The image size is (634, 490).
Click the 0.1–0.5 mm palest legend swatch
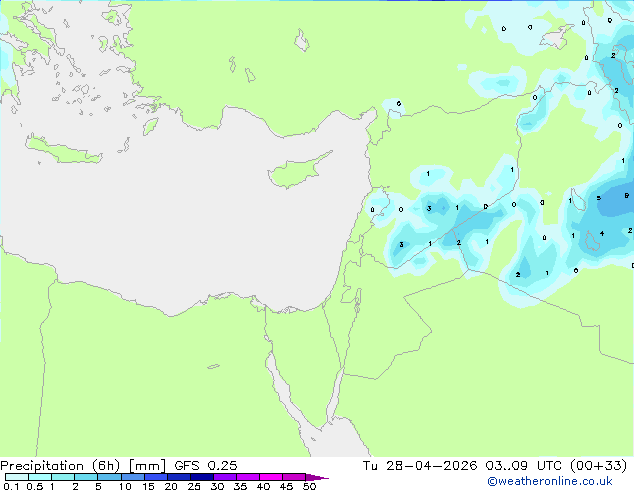pyautogui.click(x=17, y=477)
